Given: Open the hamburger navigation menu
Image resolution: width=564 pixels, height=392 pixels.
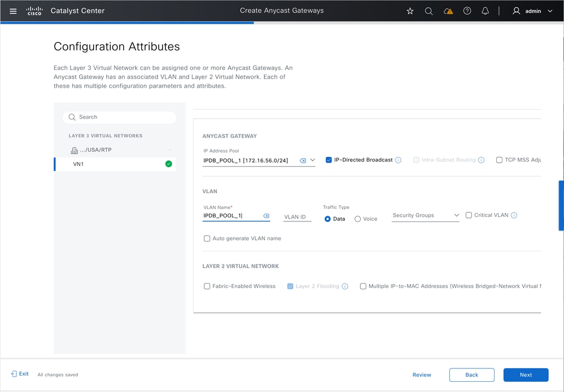Looking at the screenshot, I should pos(13,11).
